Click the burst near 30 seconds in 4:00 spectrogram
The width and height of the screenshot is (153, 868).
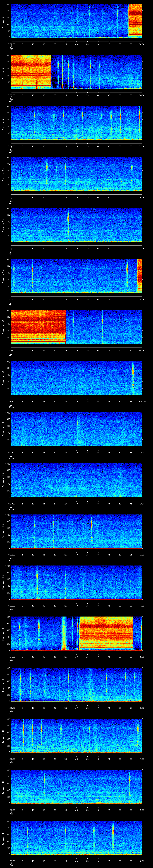pos(78,429)
